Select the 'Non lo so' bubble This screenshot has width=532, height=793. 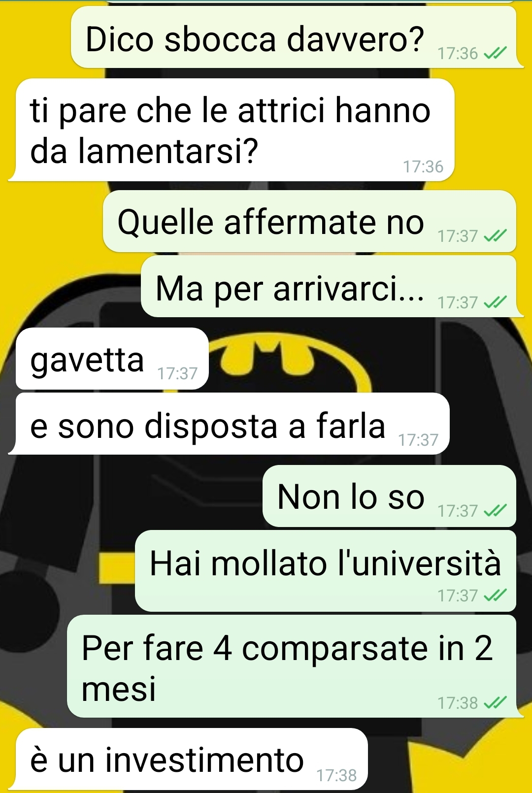pos(389,496)
